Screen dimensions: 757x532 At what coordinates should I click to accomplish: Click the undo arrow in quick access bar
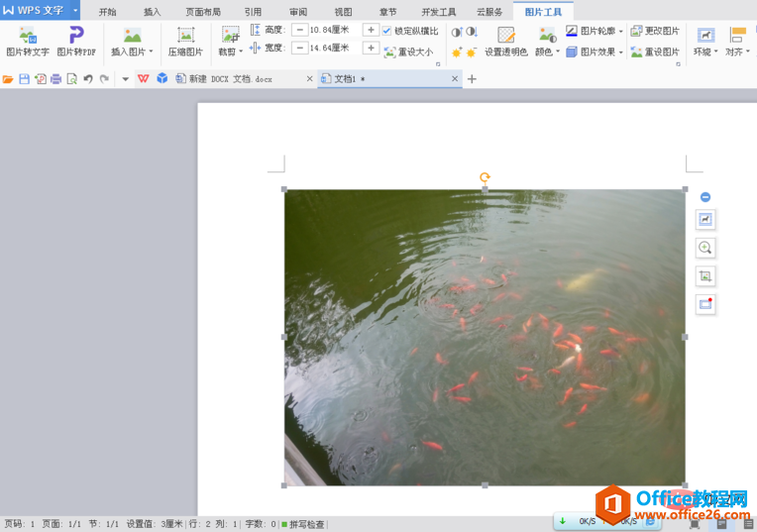click(x=88, y=78)
